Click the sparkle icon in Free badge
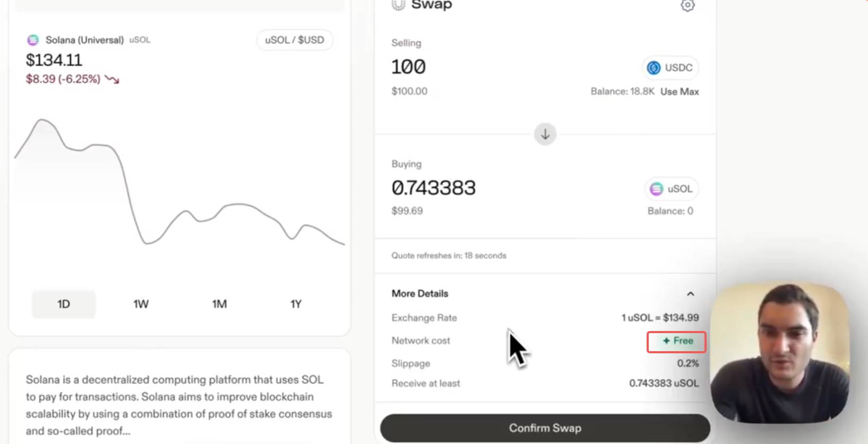Viewport: 868px width, 444px height. 666,341
